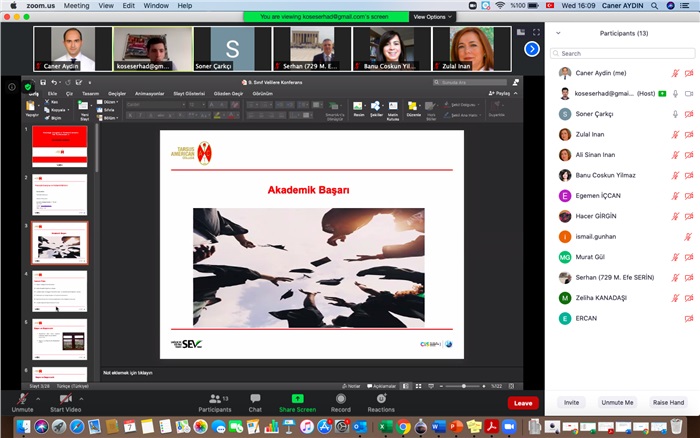The height and width of the screenshot is (438, 700).
Task: Open Excel from the Dock
Action: pos(384,427)
